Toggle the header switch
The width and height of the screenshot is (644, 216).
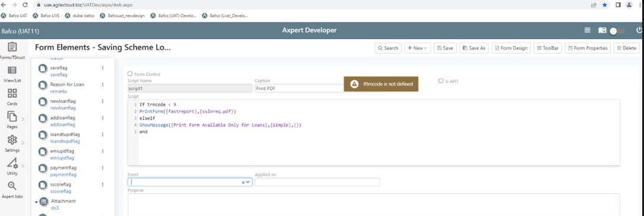[x=617, y=31]
